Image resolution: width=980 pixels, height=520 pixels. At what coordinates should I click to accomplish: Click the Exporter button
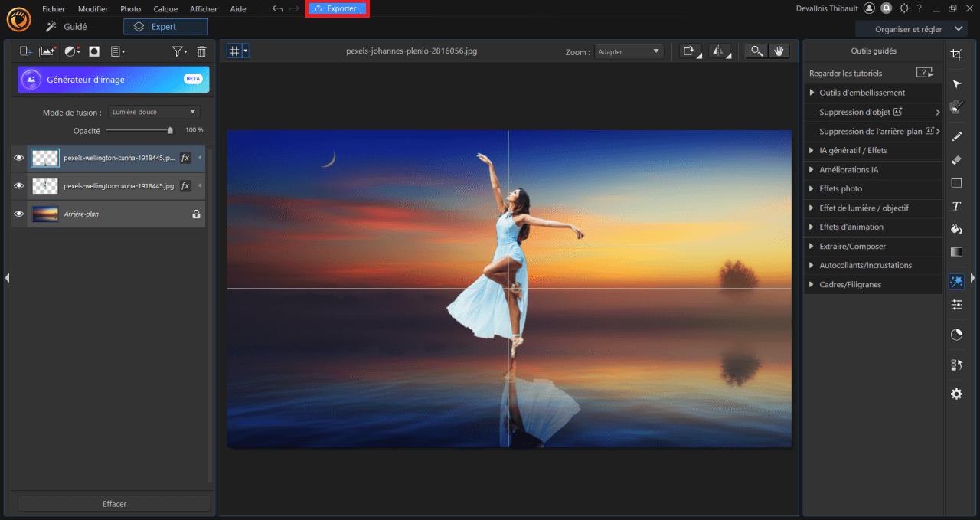337,8
